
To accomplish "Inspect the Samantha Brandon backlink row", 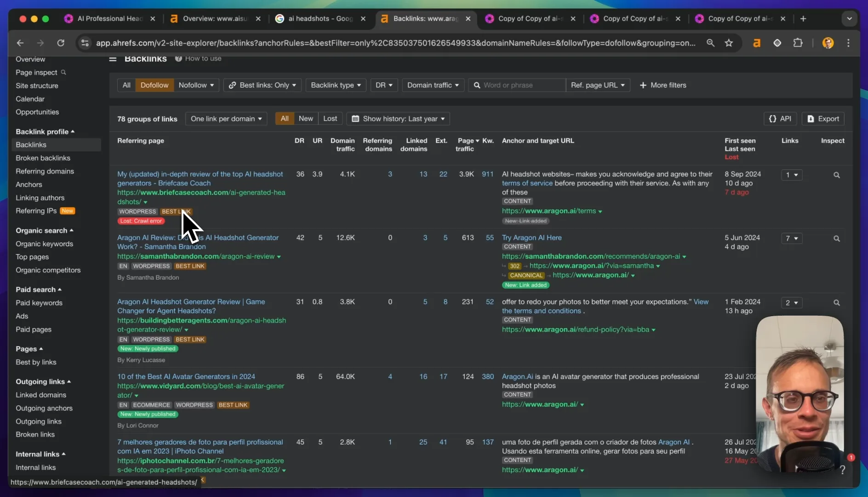I will pos(837,238).
